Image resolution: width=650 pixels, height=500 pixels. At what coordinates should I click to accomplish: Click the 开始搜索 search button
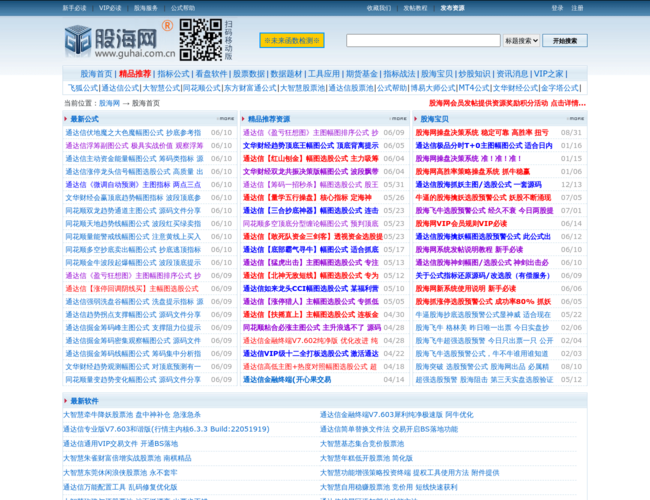(x=564, y=41)
